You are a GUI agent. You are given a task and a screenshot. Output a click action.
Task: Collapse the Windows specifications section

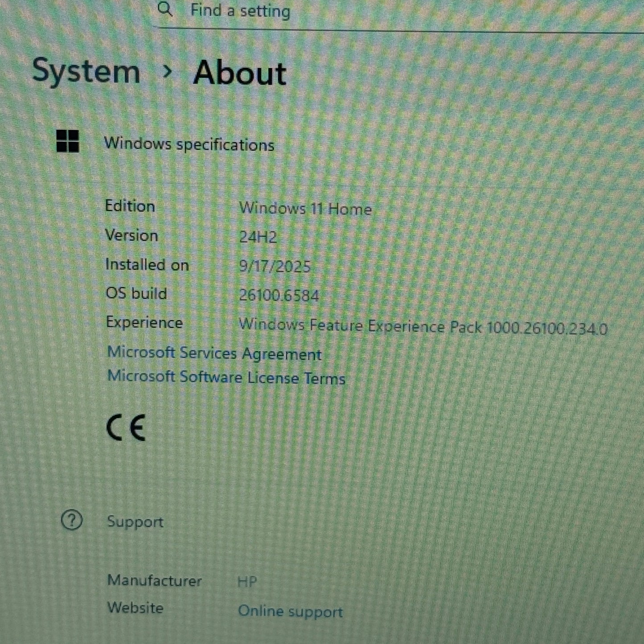(189, 144)
